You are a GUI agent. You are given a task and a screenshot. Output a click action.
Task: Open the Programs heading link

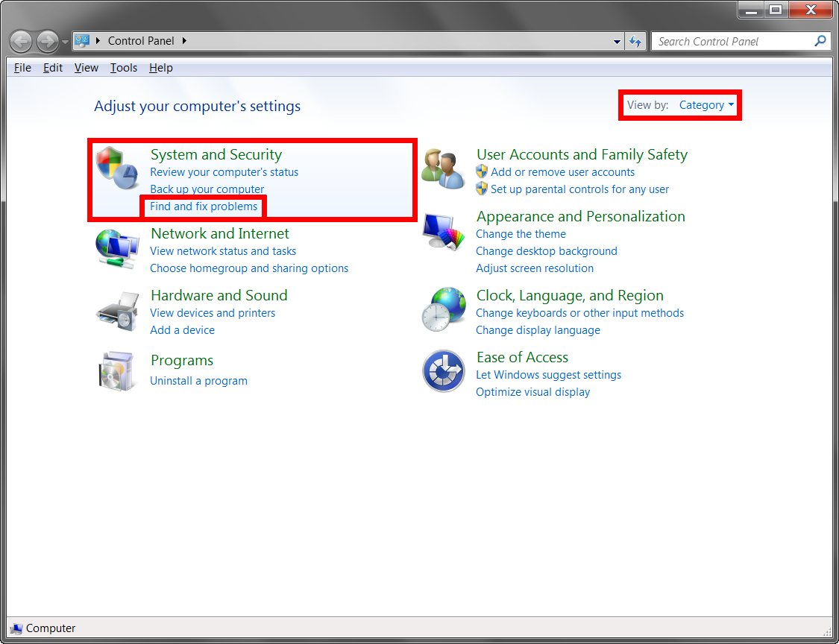tap(182, 361)
